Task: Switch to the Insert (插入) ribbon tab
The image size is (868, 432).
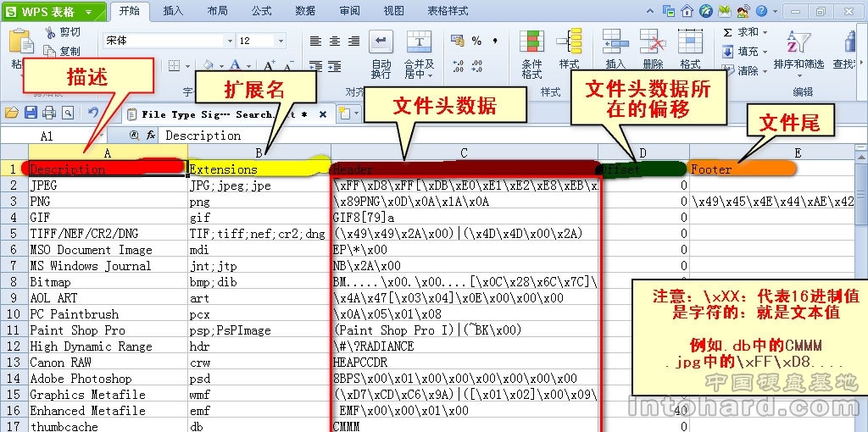Action: [173, 11]
